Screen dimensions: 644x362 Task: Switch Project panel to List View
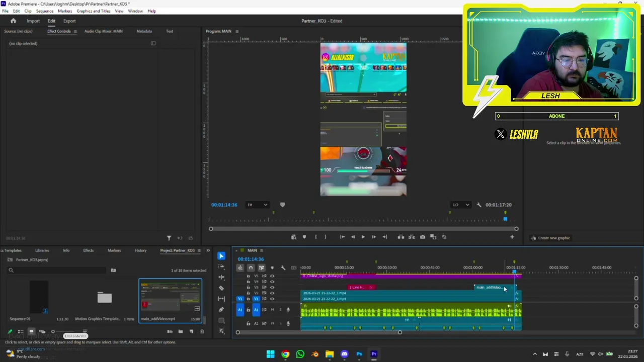point(21,332)
